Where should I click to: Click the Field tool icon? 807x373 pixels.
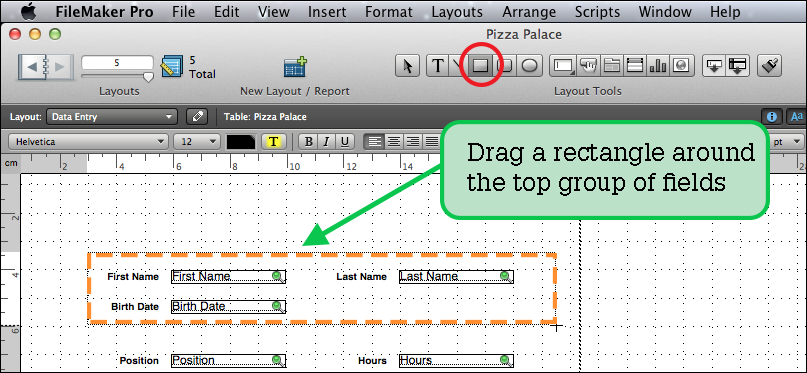(x=714, y=66)
